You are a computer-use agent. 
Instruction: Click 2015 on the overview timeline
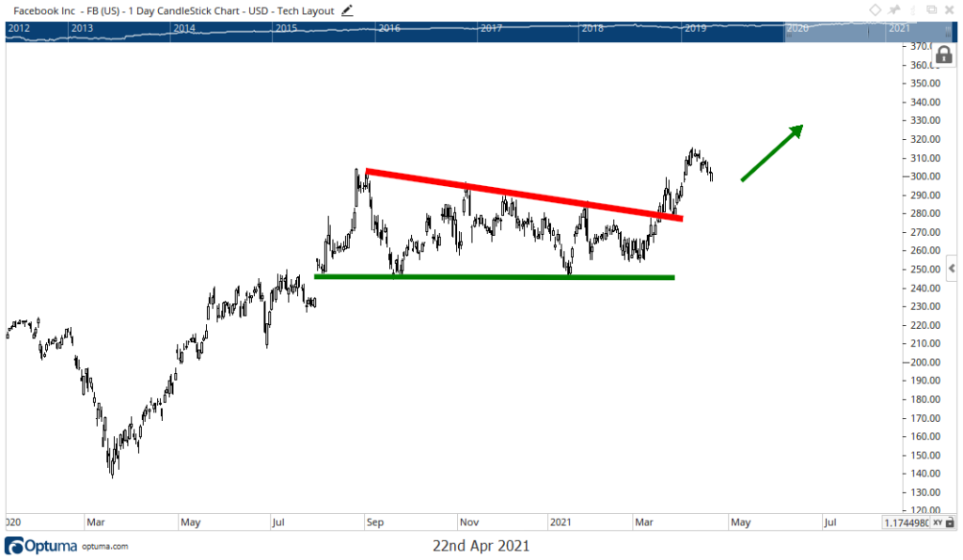click(x=286, y=28)
